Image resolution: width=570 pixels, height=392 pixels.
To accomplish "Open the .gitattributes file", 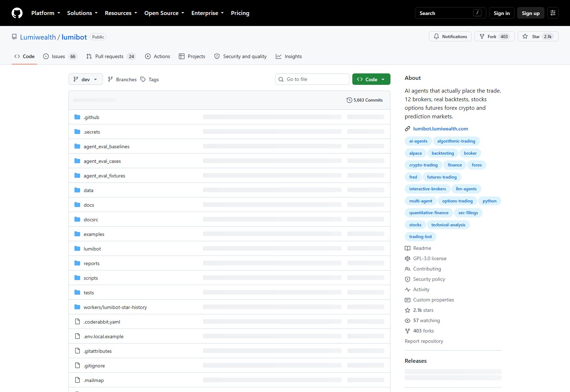I will (98, 351).
